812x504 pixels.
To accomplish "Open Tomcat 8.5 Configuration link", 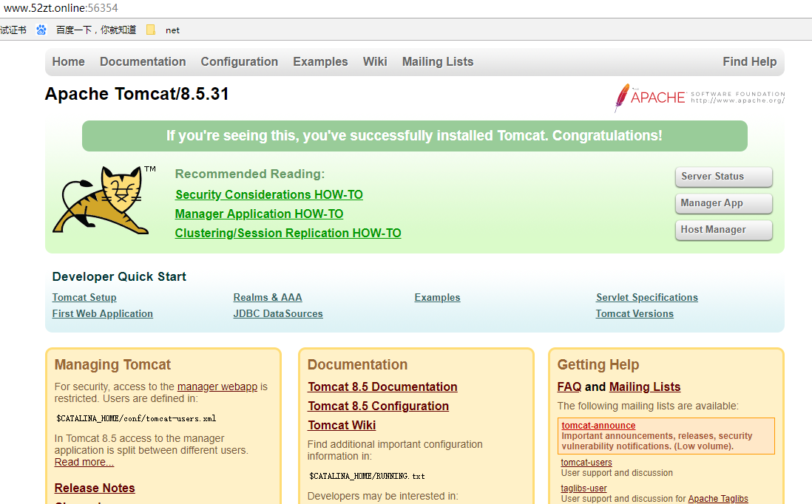I will click(378, 406).
